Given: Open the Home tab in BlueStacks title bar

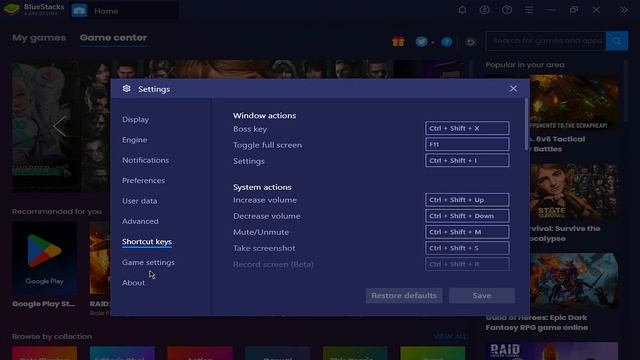Looking at the screenshot, I should 124,11.
